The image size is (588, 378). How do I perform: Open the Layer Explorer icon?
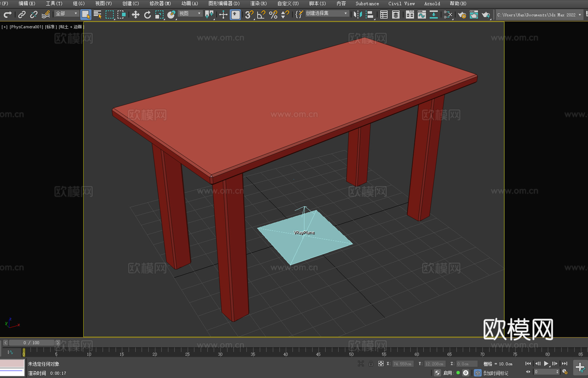(396, 14)
